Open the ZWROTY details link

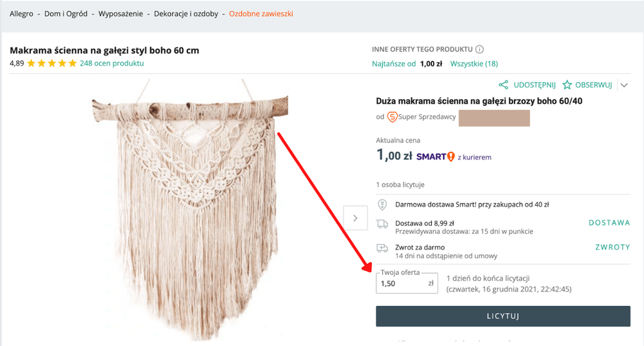[612, 247]
